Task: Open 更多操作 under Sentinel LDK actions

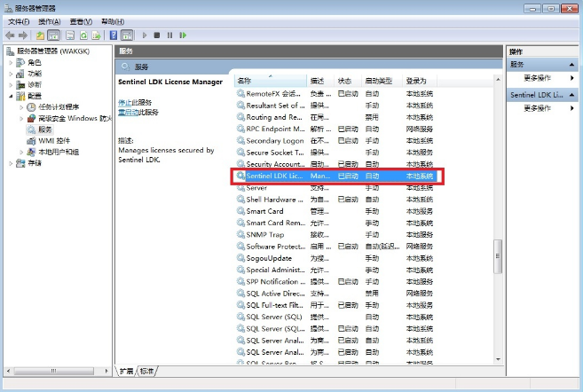Action: pos(537,108)
